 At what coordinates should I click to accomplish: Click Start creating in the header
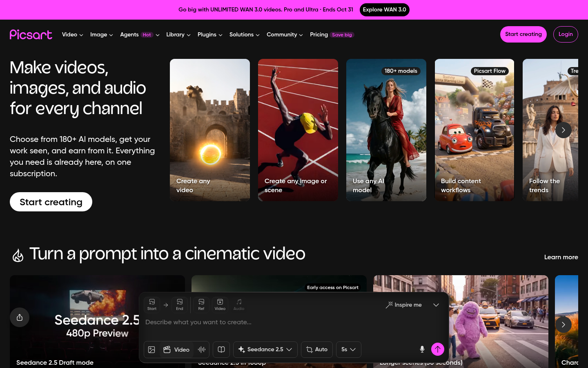(523, 34)
